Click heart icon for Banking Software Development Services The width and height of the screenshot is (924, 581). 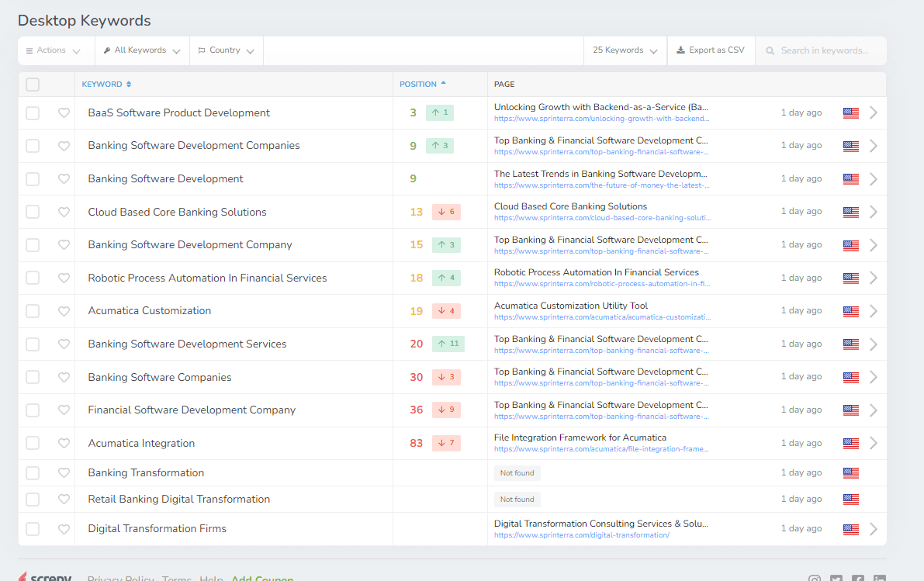click(64, 344)
